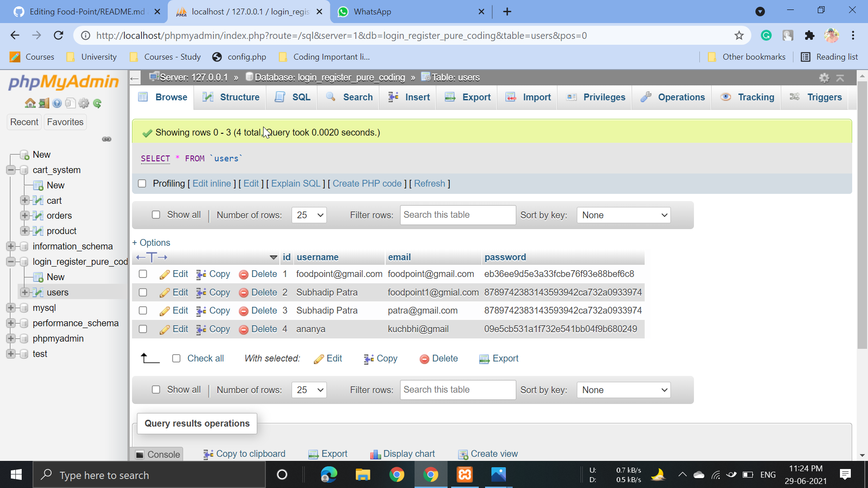
Task: Collapse navigation panel arrow button
Action: 134,79
